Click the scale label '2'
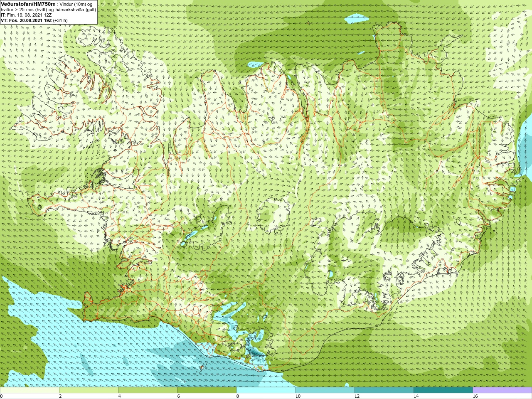This screenshot has width=532, height=399. coord(60,396)
